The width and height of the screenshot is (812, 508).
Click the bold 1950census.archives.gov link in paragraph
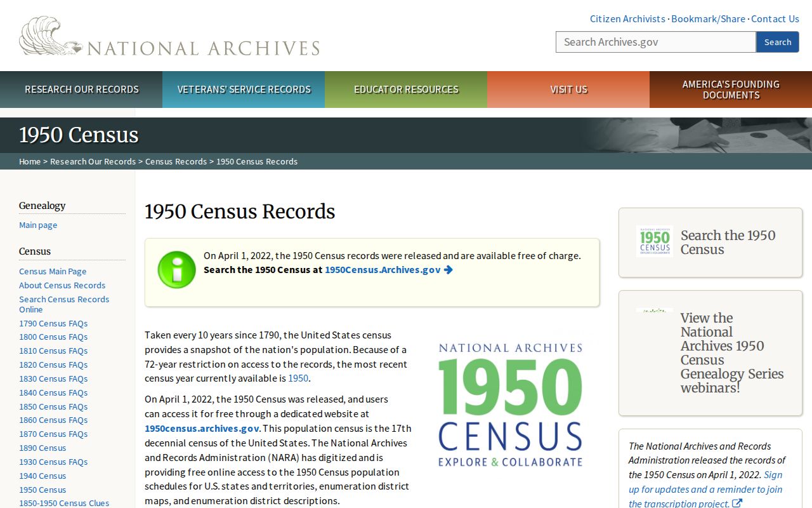202,429
